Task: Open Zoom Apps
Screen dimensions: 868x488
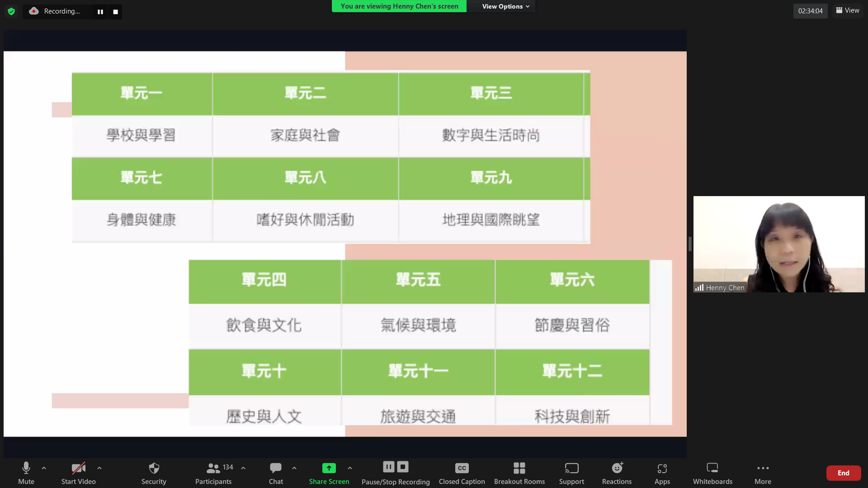Action: click(662, 472)
